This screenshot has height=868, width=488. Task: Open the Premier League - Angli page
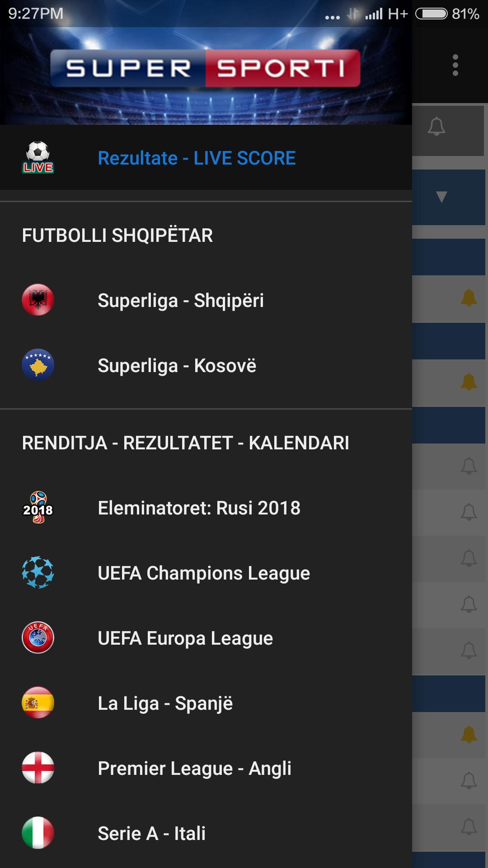pyautogui.click(x=195, y=768)
